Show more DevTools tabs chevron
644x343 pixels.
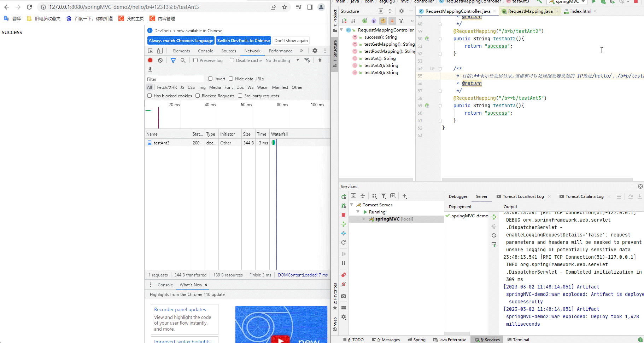tap(301, 51)
